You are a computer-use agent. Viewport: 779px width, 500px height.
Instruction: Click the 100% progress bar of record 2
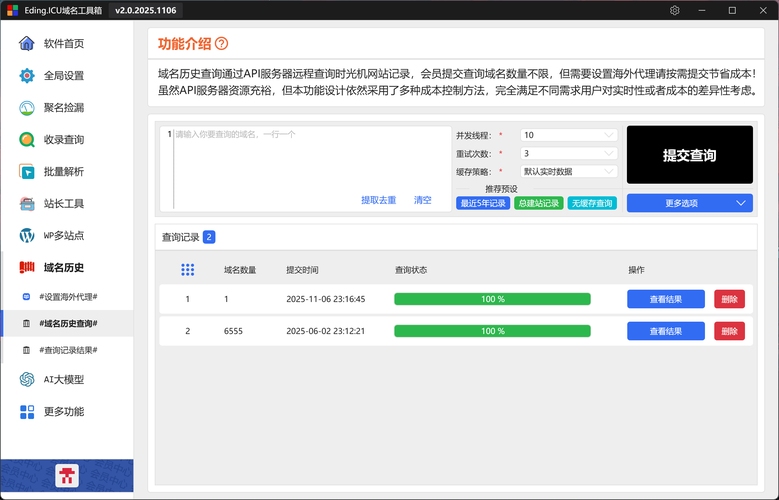(x=492, y=331)
